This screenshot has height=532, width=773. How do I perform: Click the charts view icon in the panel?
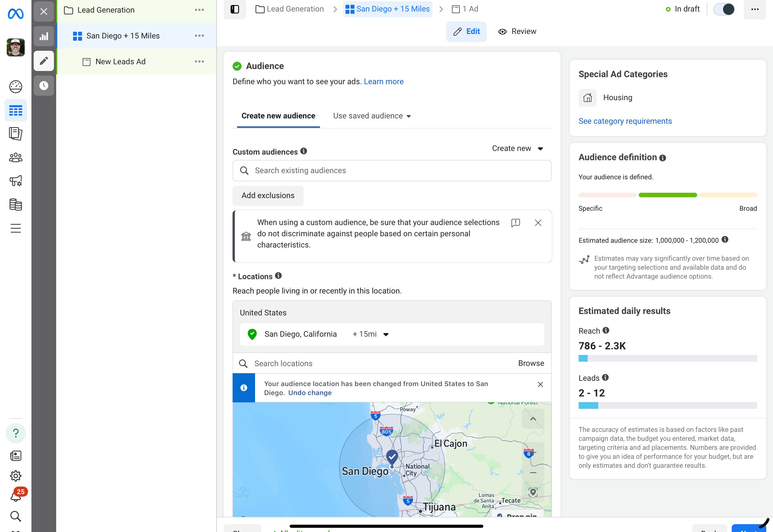[x=44, y=36]
